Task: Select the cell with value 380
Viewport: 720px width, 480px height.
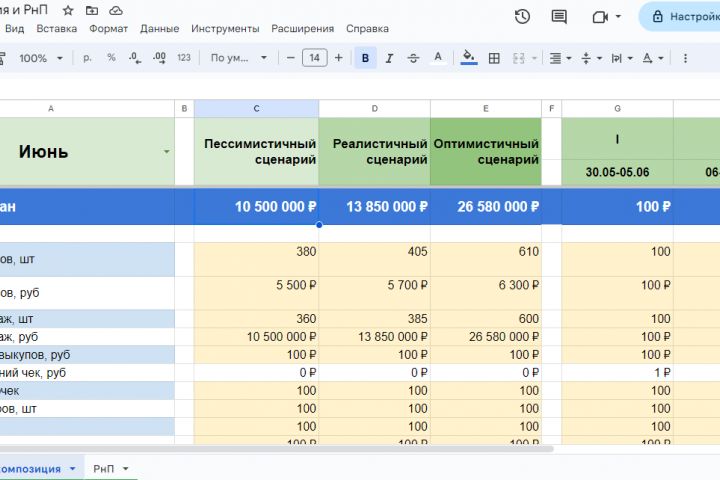Action: 256,260
